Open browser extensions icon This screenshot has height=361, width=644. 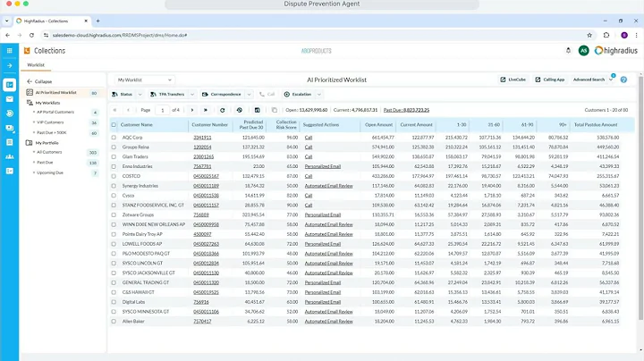[606, 35]
